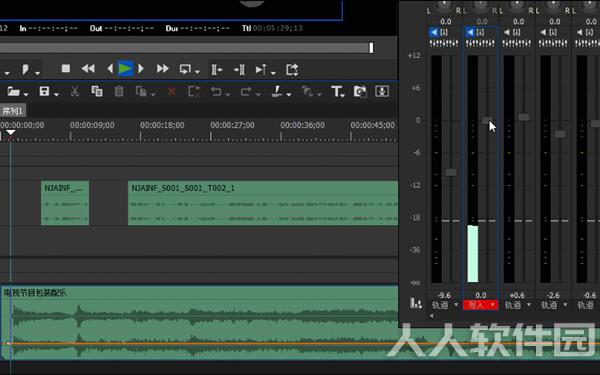The width and height of the screenshot is (600, 375).
Task: Click the Rewind double-arrow button
Action: click(x=88, y=69)
